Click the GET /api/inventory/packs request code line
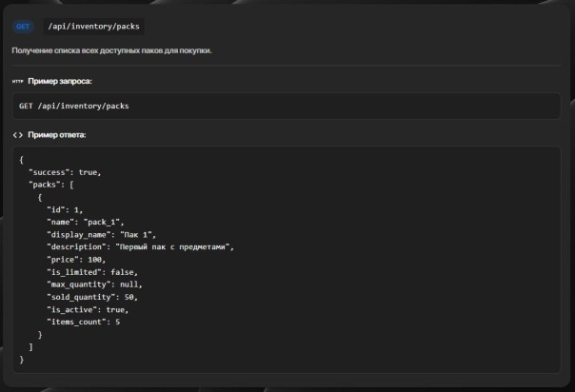575x392 pixels. (73, 106)
